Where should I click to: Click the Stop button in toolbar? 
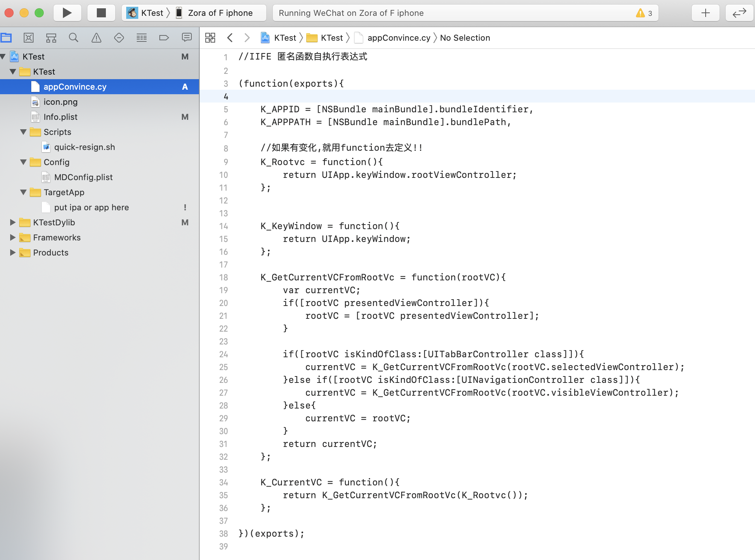(101, 13)
